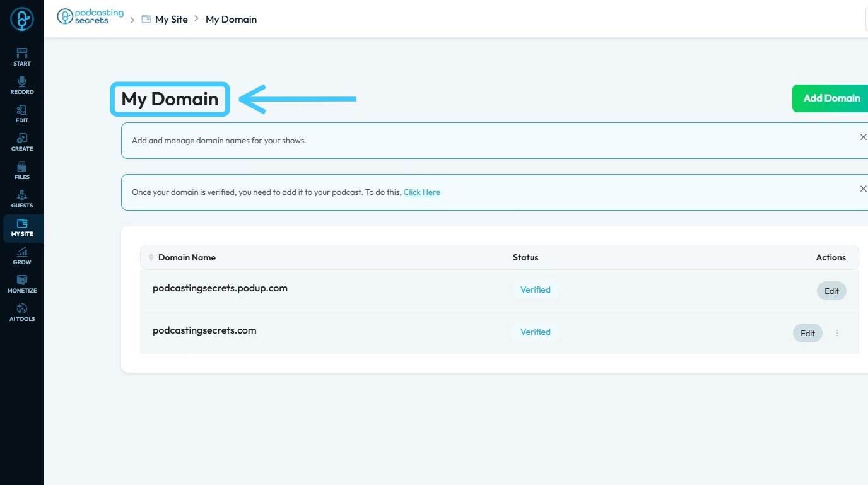
Task: Click the PodUp logo at sidebar top
Action: tap(22, 19)
